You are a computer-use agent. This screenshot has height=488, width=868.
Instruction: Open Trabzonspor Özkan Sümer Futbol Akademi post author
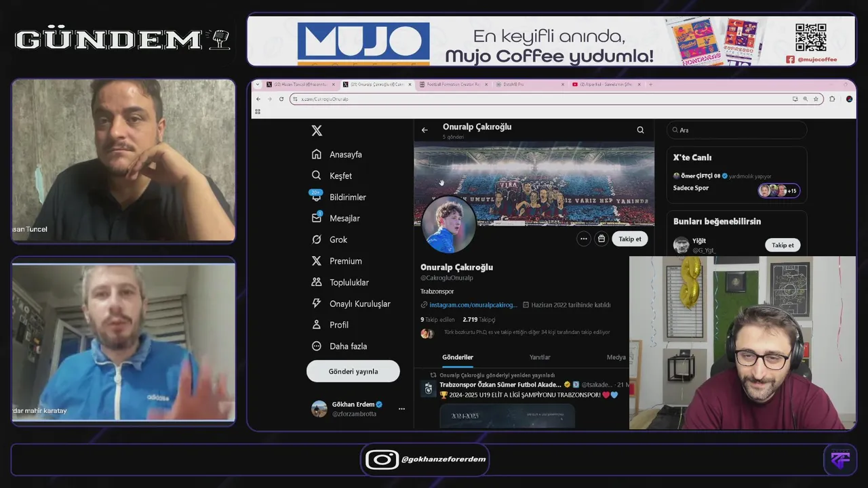[500, 384]
